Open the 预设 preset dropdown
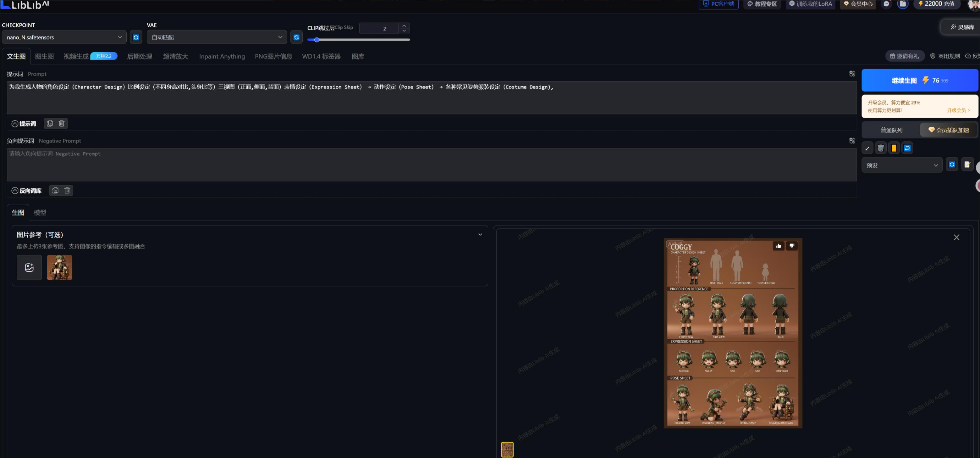The width and height of the screenshot is (980, 458). pos(901,165)
